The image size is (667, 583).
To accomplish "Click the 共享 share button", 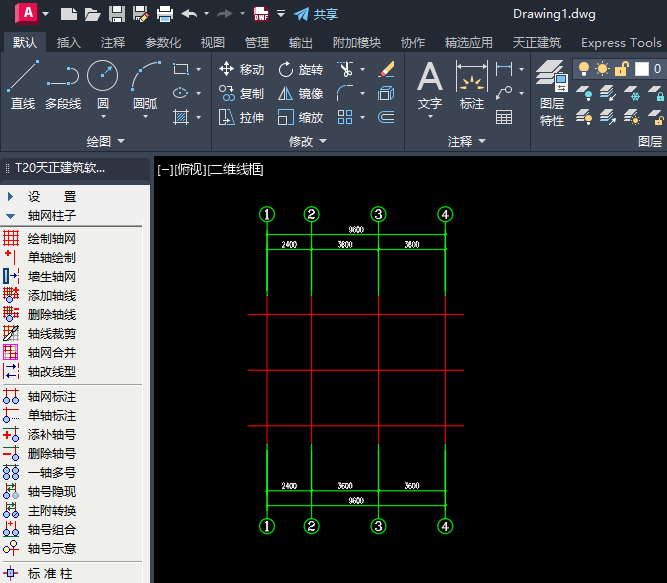I will tap(316, 14).
